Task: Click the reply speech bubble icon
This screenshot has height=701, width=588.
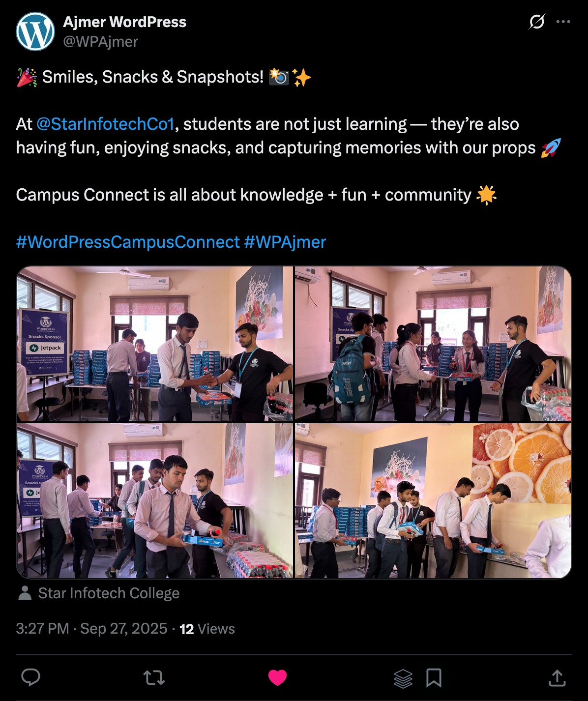Action: coord(30,677)
